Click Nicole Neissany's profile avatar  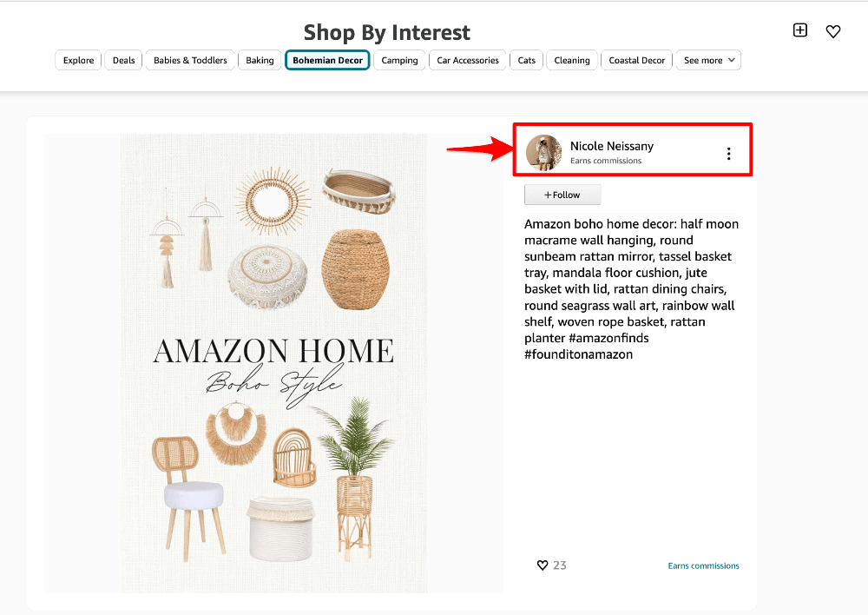click(543, 150)
